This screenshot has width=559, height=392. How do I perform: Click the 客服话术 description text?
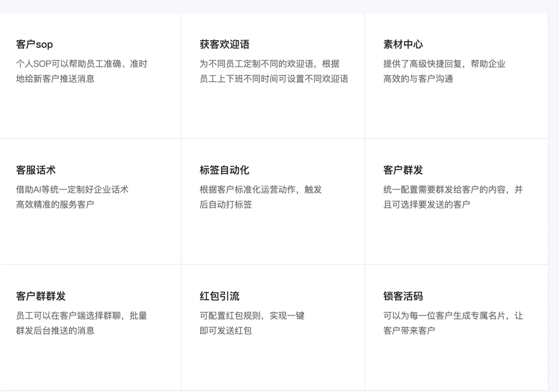pos(73,197)
